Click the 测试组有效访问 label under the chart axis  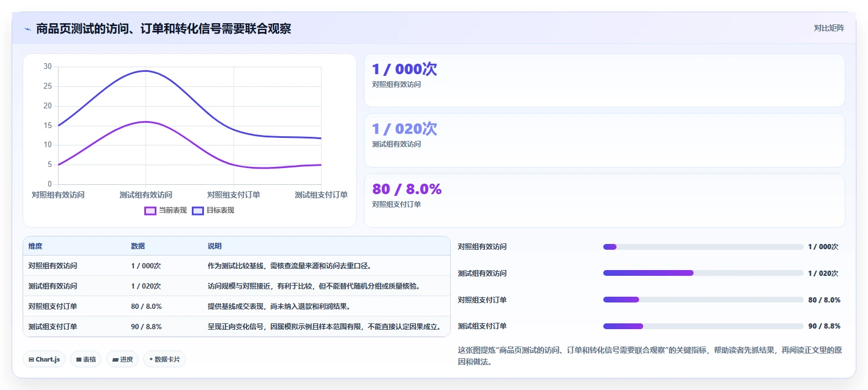(146, 195)
